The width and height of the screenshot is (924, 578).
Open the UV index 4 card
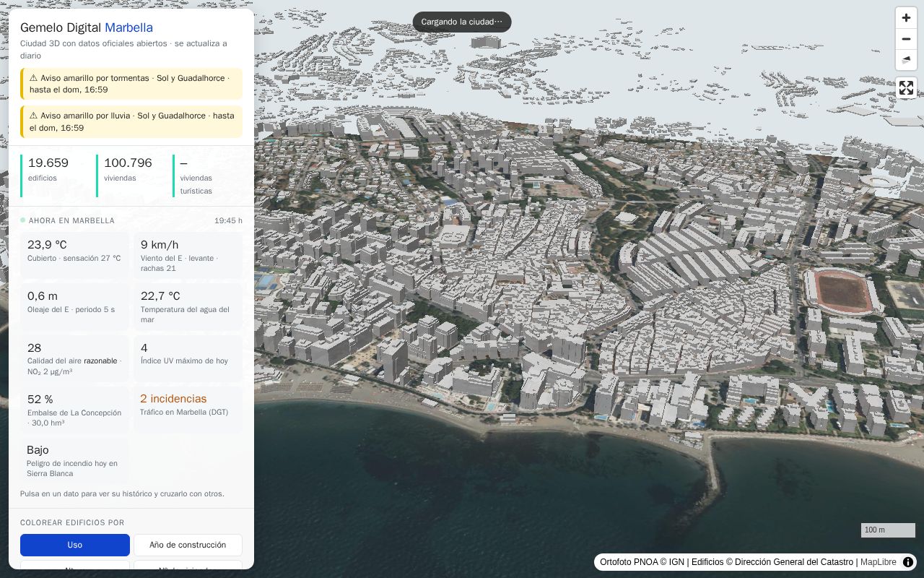coord(188,358)
